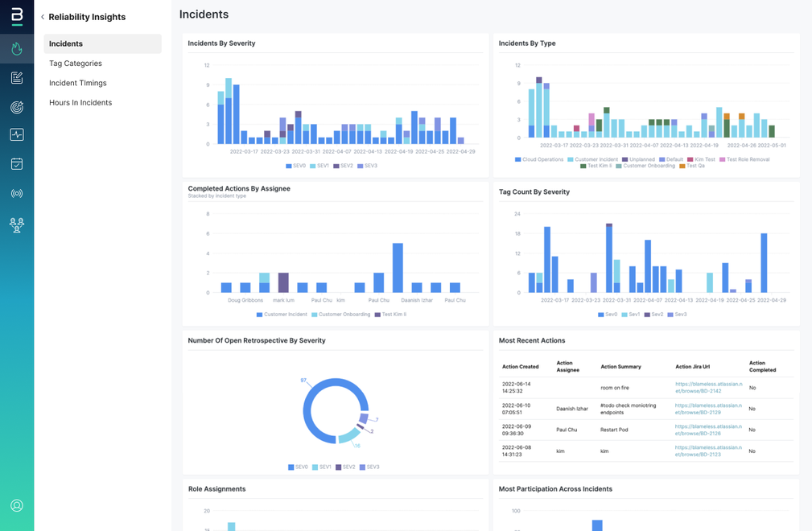Open the team members icon in sidebar
Viewport: 812px width, 531px height.
pos(16,224)
